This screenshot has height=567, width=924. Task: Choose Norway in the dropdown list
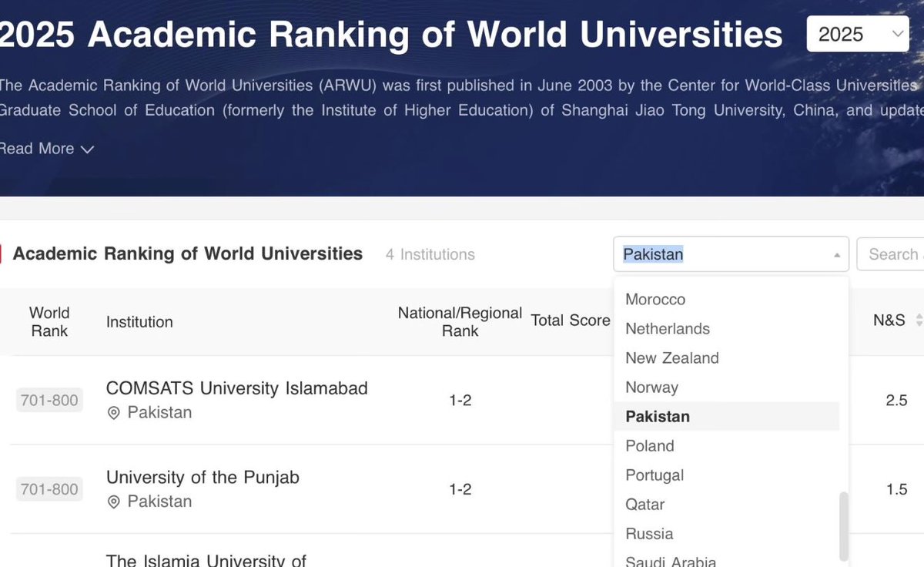click(x=651, y=387)
